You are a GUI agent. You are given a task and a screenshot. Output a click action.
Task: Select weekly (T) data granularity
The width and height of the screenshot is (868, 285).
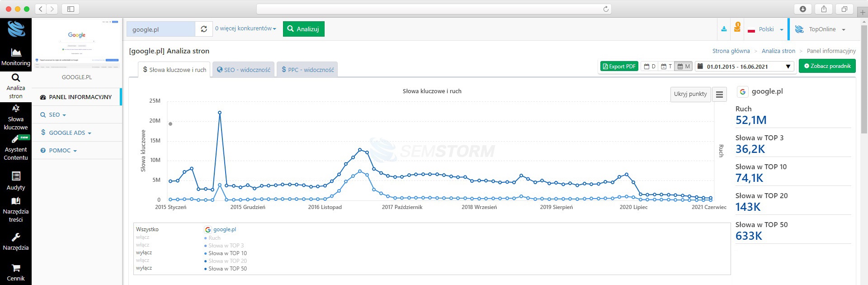click(x=666, y=66)
